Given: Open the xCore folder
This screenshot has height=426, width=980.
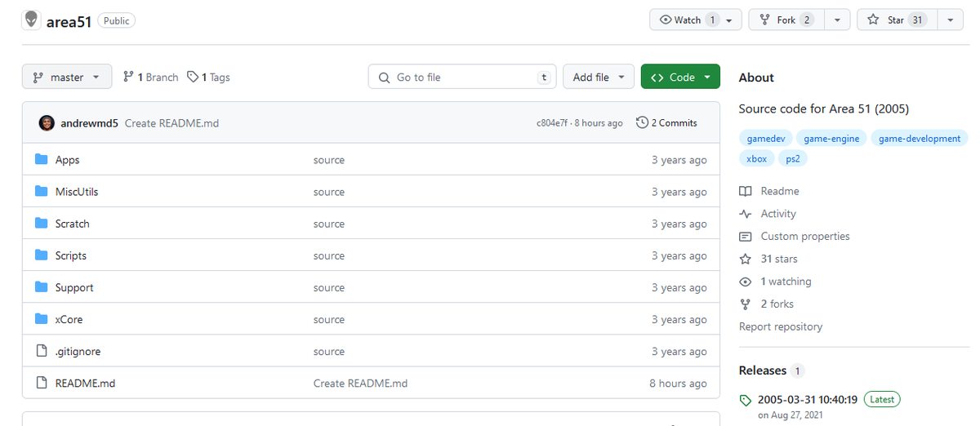Looking at the screenshot, I should [x=69, y=319].
